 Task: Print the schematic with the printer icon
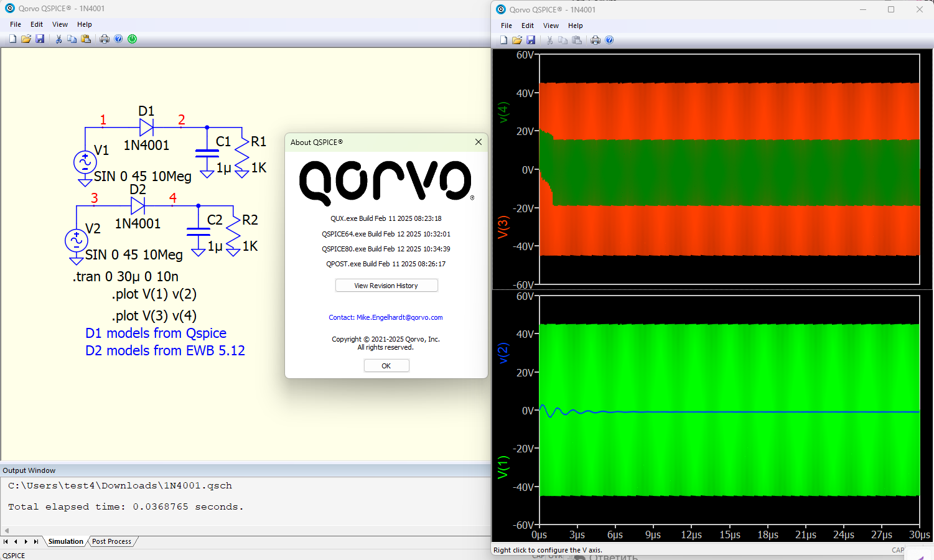coord(105,39)
